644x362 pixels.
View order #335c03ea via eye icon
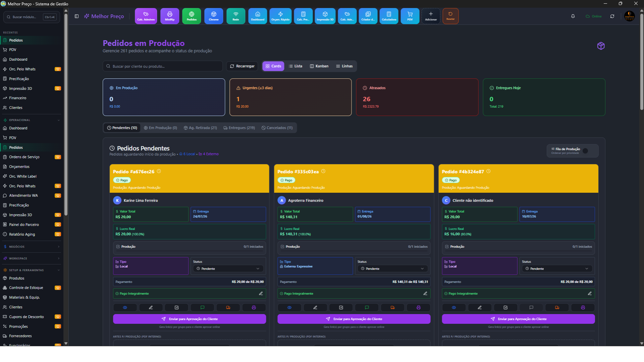(289, 307)
